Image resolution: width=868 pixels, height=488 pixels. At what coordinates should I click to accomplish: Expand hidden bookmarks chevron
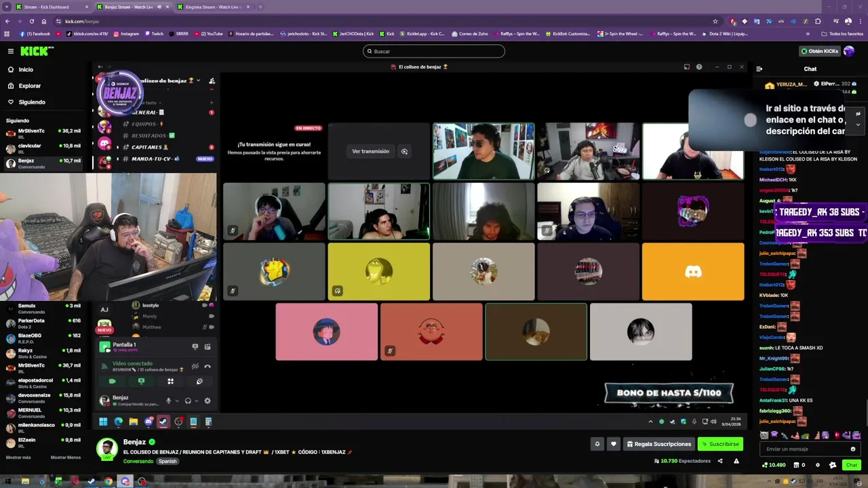point(808,34)
